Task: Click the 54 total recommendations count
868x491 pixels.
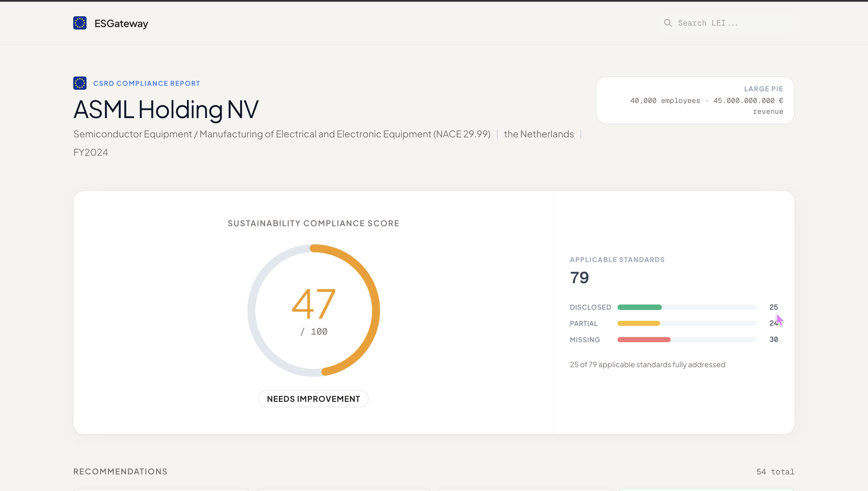Action: (x=775, y=472)
